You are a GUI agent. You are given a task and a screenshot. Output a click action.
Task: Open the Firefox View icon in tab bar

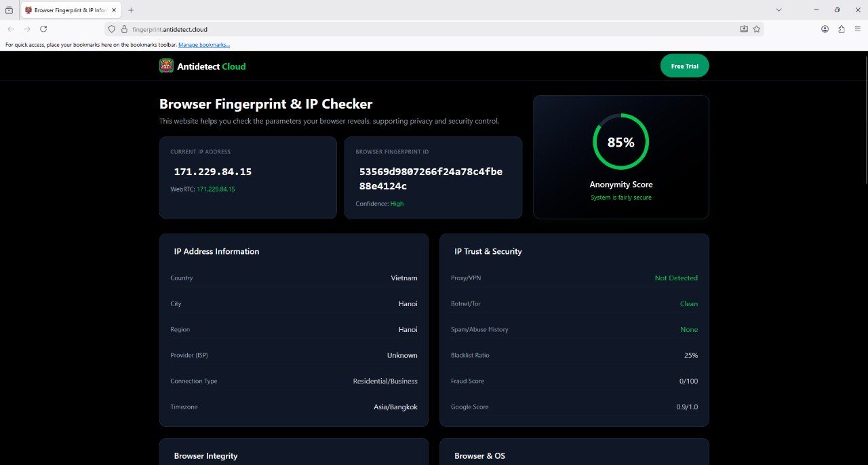[9, 10]
